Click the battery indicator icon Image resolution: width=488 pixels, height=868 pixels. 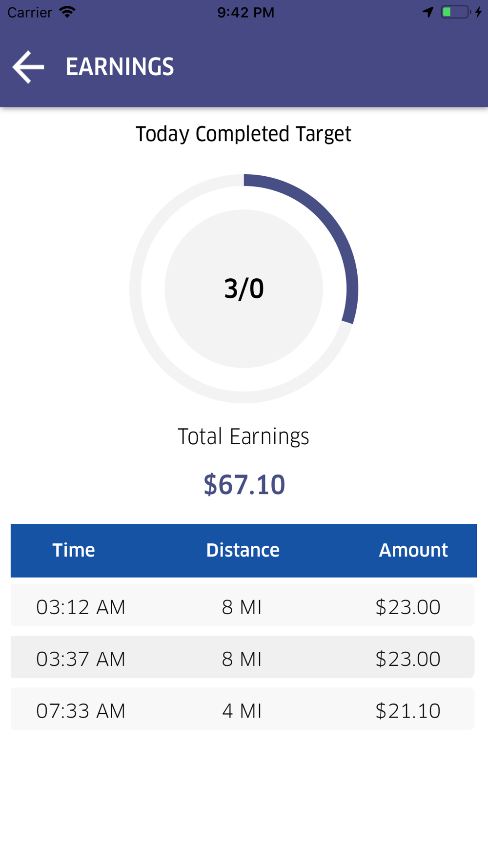click(455, 12)
